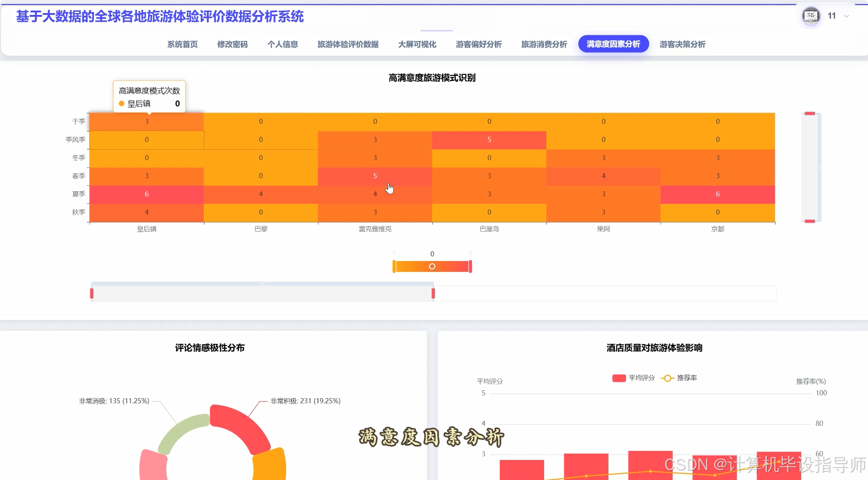Open the 旅游体验评价数据 page
Screen dimensions: 868x480
347,44
